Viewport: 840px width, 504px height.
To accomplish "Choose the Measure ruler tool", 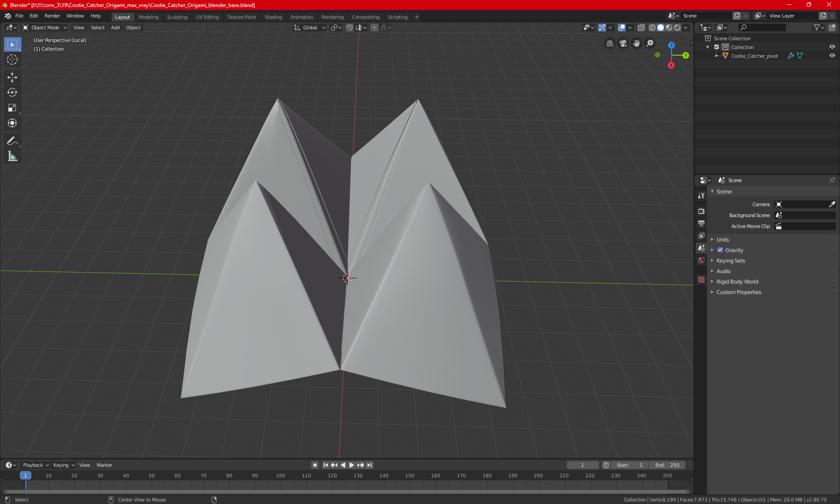I will point(12,156).
